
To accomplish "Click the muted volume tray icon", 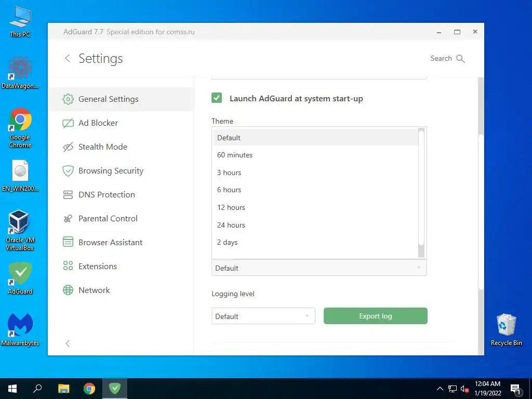I will [464, 389].
